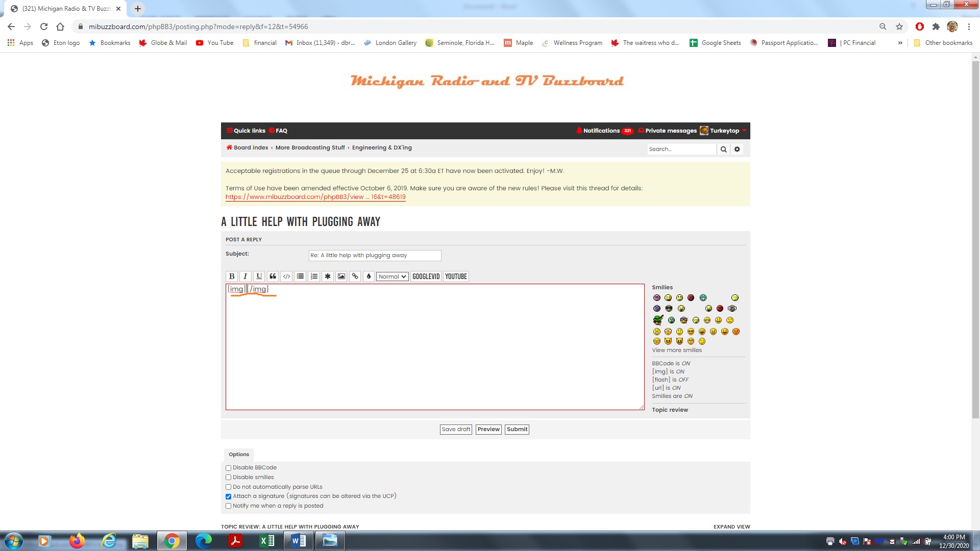
Task: Open the font colour drop icon
Action: click(369, 277)
